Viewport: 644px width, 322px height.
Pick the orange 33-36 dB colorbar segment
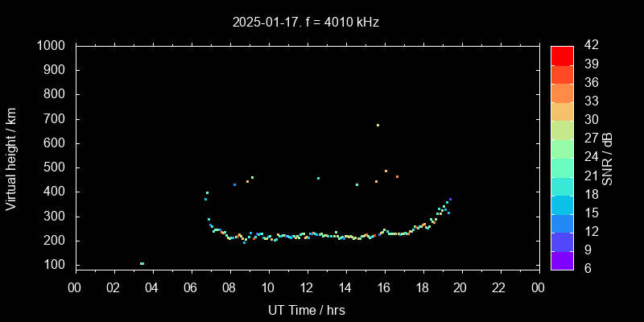pos(562,92)
